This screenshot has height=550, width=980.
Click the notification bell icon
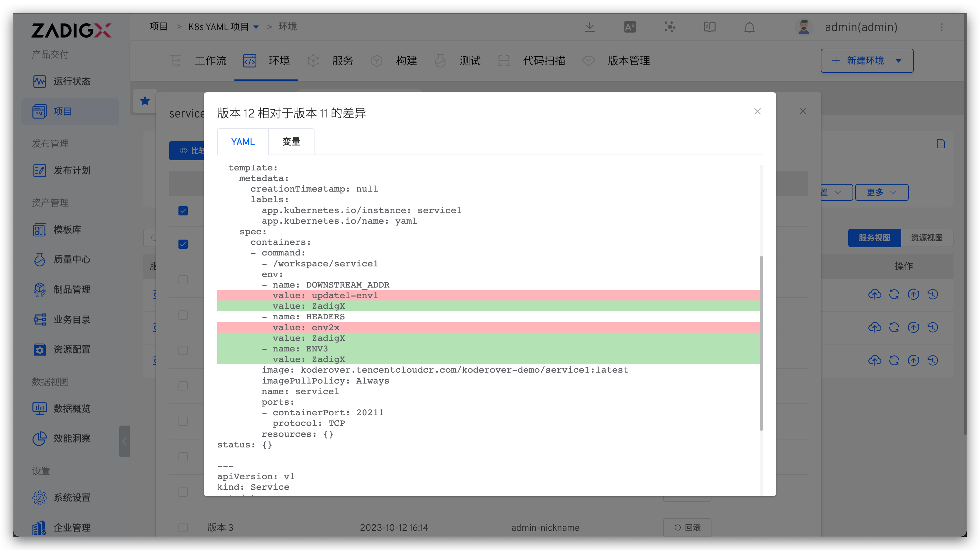coord(749,27)
